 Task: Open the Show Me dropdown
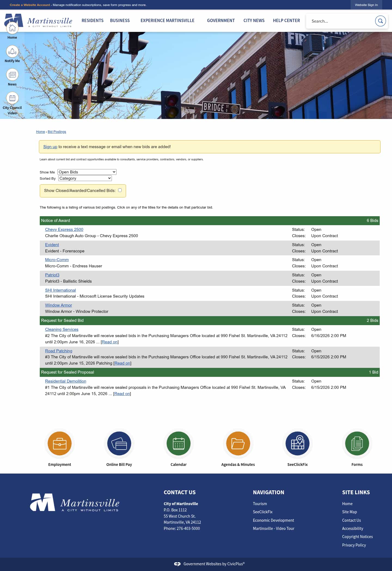pyautogui.click(x=87, y=172)
